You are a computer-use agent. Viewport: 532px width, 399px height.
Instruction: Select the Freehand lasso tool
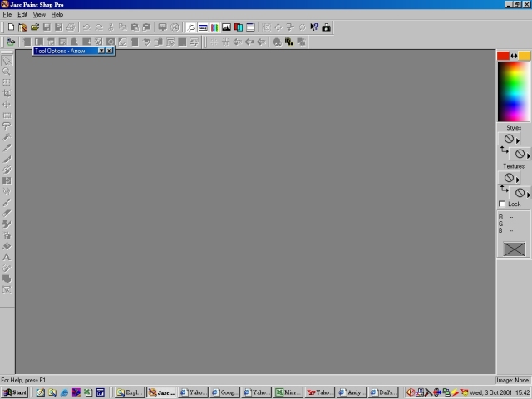[7, 126]
